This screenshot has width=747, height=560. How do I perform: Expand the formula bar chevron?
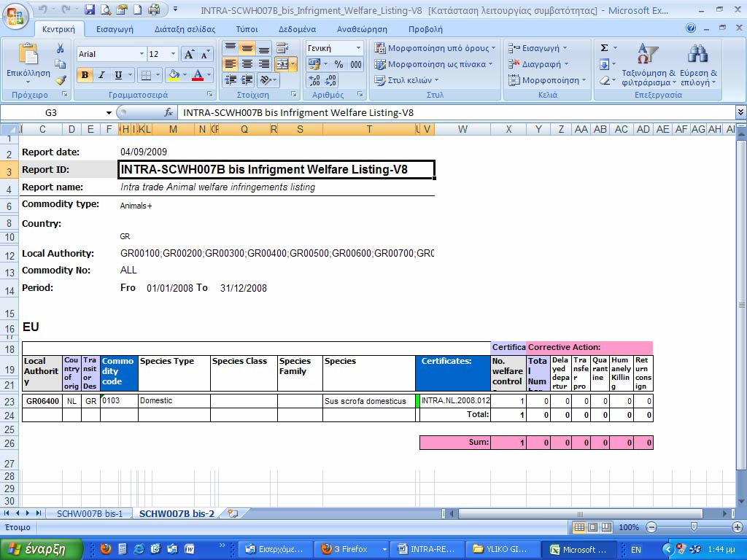(740, 112)
